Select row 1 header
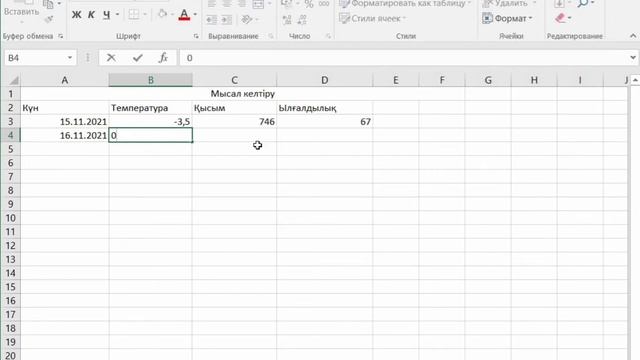The width and height of the screenshot is (640, 360). (11, 94)
